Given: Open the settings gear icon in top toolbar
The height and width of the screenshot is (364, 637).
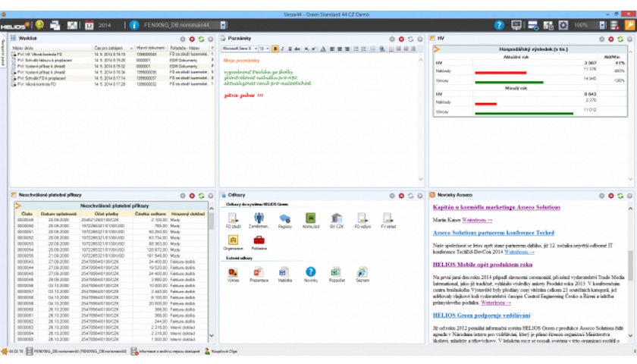Looking at the screenshot, I should 563,25.
